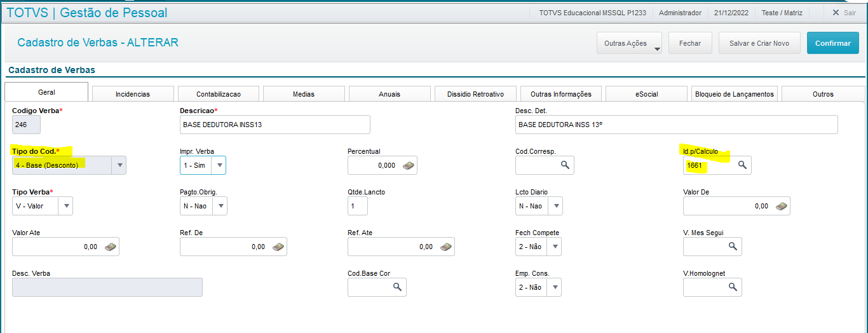The image size is (868, 333).
Task: Open the Fech Compete dropdown
Action: click(554, 247)
